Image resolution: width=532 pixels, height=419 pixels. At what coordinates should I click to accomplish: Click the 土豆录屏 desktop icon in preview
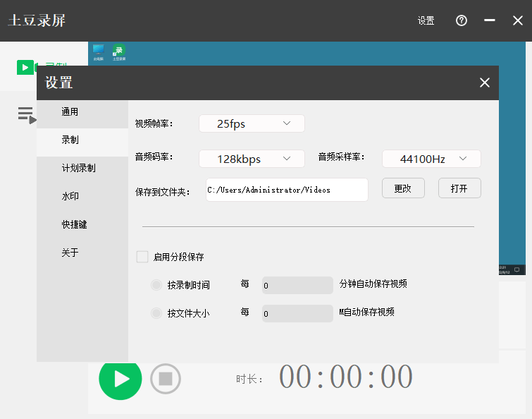[119, 53]
